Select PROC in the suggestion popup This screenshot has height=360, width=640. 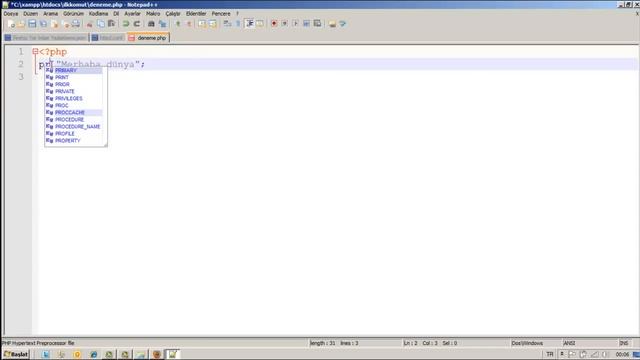click(x=74, y=105)
